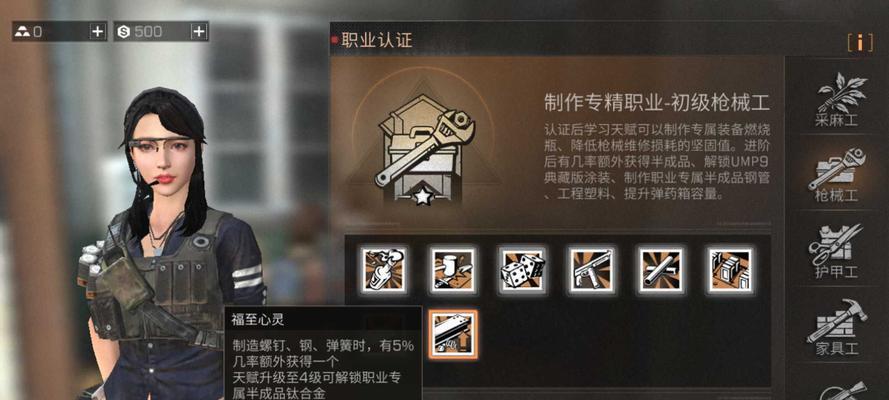Select the steel pipe talent icon
The image size is (889, 400).
pyautogui.click(x=661, y=270)
